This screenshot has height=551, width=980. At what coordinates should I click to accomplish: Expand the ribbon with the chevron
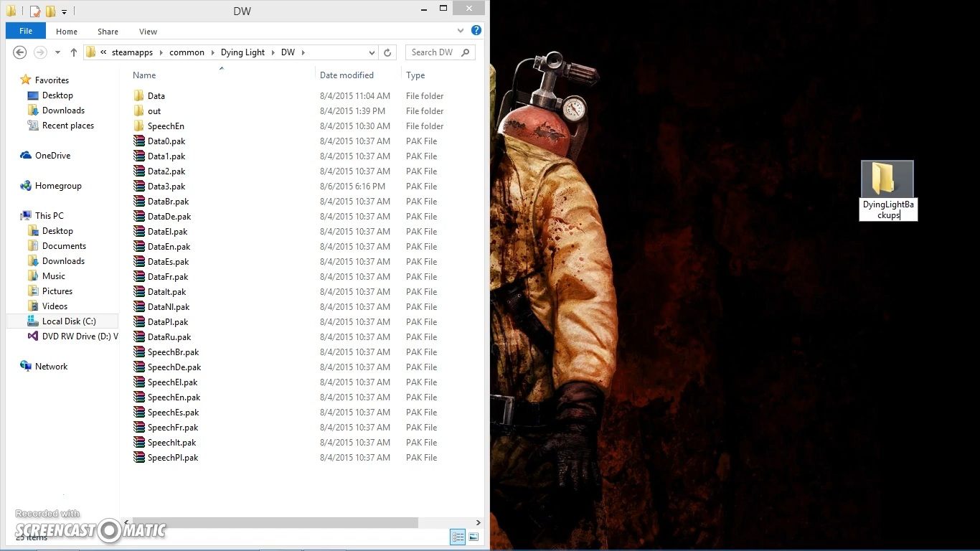coord(461,31)
